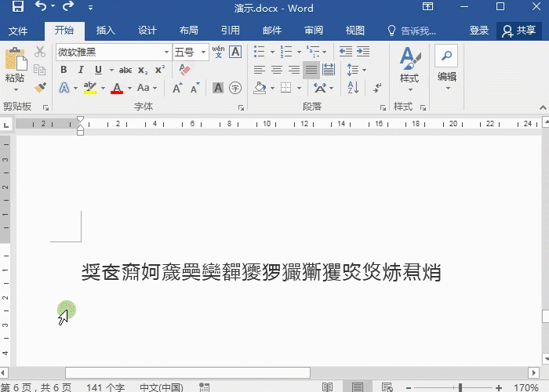The height and width of the screenshot is (392, 549).
Task: Align text left
Action: [x=260, y=70]
